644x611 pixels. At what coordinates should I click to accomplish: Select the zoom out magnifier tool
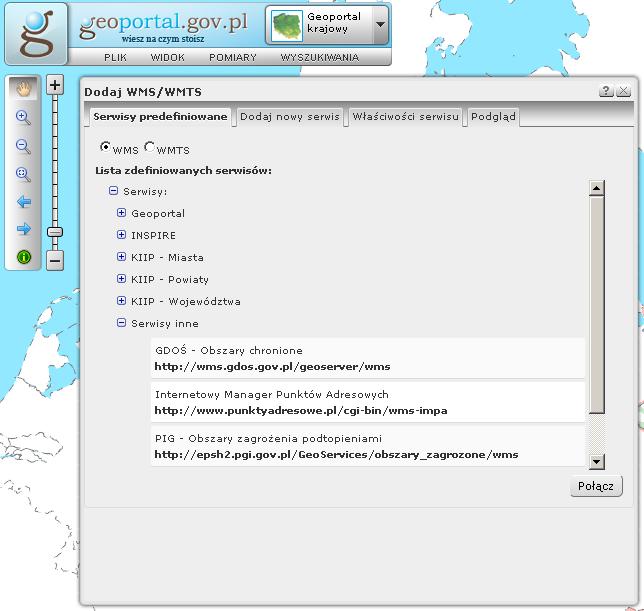23,146
